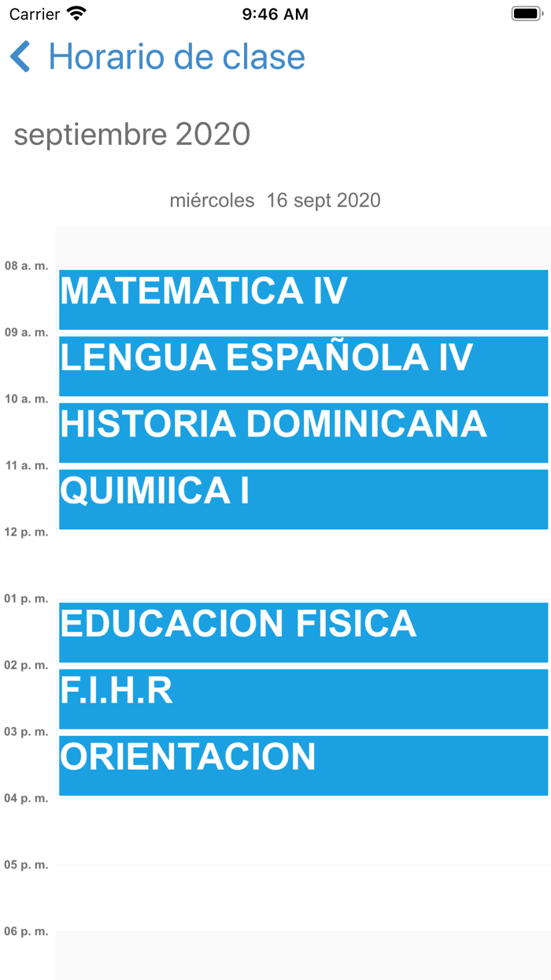
Task: Open the F.I.H.R class entry
Action: (x=303, y=699)
